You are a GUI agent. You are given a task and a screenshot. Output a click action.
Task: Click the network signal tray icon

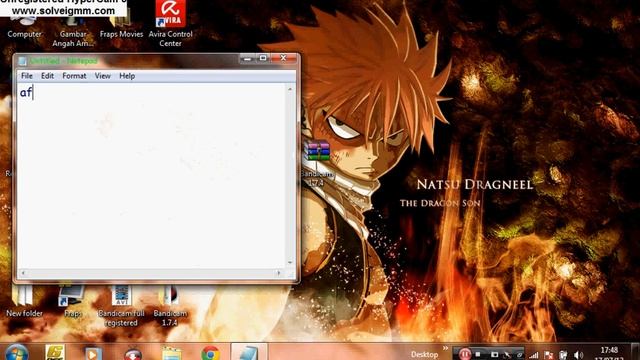[533, 355]
